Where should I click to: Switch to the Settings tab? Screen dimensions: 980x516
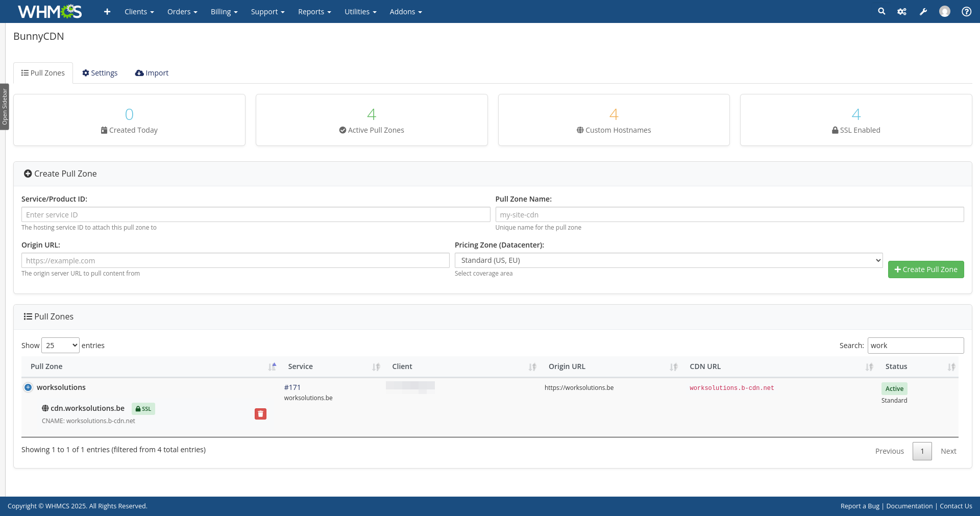pyautogui.click(x=100, y=73)
